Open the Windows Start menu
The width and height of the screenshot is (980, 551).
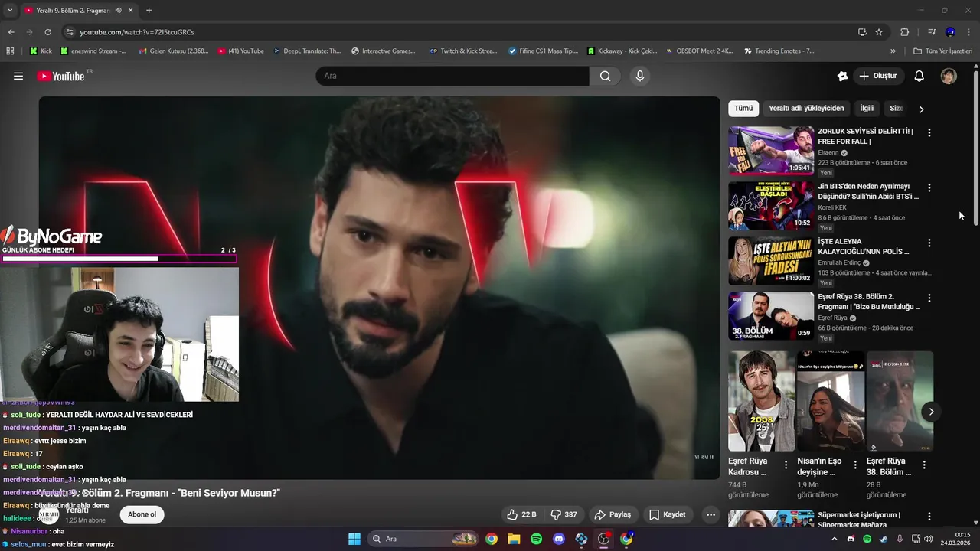click(x=354, y=539)
